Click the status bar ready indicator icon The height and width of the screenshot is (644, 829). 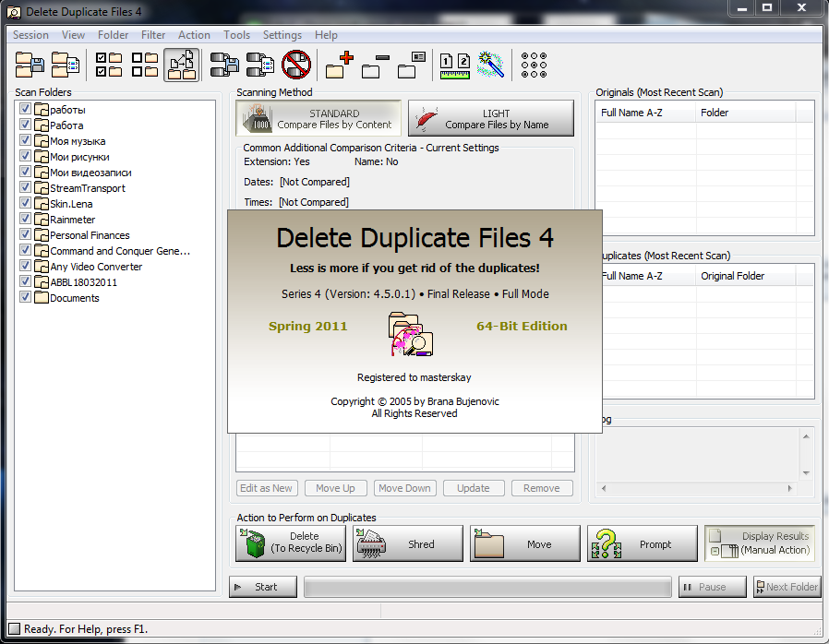point(14,628)
